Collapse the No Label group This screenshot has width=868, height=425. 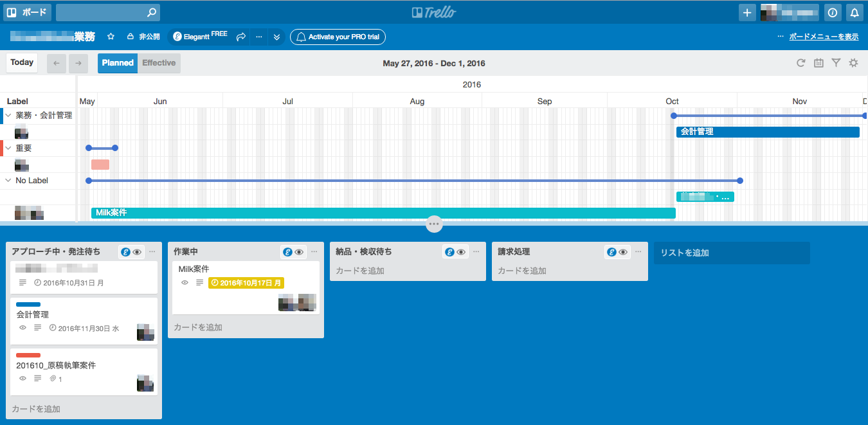(x=8, y=181)
